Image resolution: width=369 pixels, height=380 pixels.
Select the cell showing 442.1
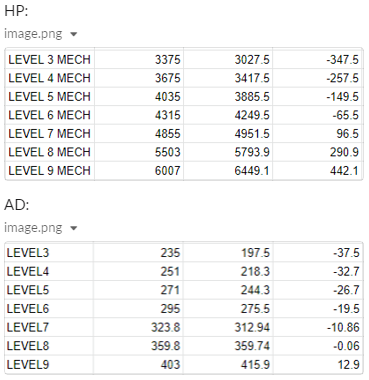coord(317,171)
